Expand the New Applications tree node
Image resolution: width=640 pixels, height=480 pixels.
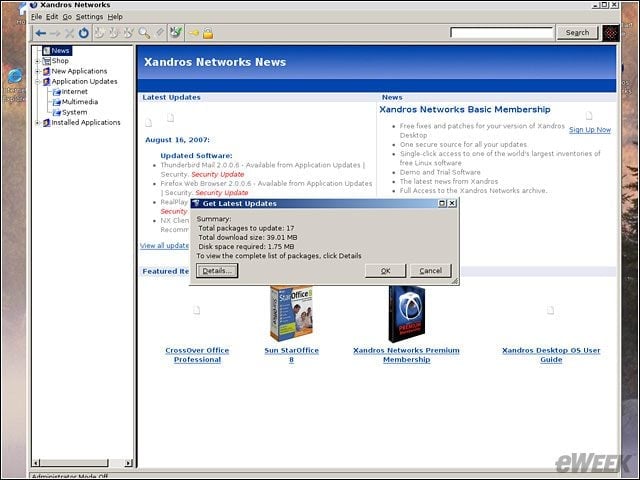[x=38, y=71]
